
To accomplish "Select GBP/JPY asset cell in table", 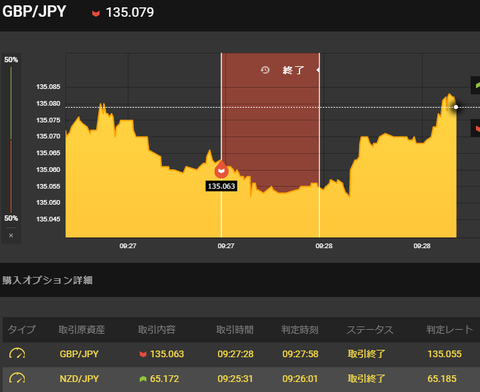I will tap(79, 354).
